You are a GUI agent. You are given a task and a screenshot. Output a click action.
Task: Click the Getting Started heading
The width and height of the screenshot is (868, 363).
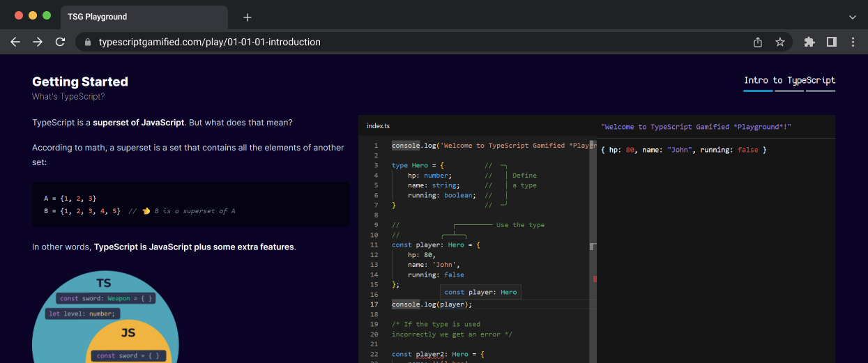80,82
